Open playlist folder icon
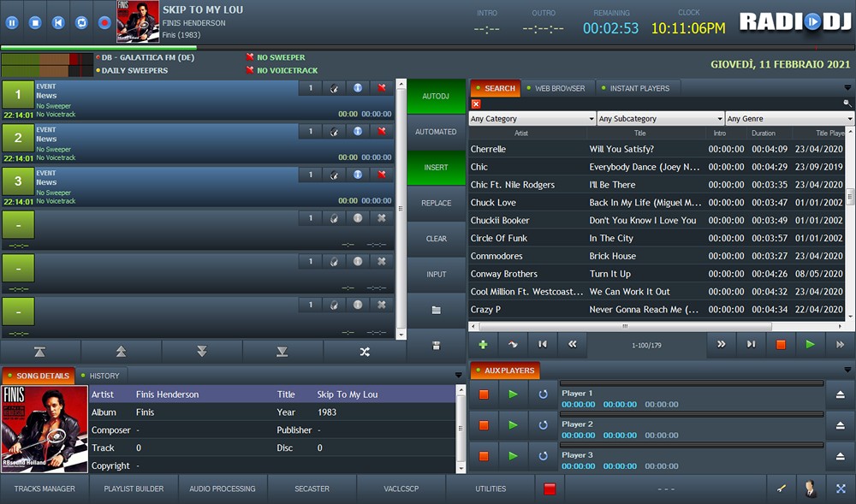The width and height of the screenshot is (856, 504). [x=436, y=310]
